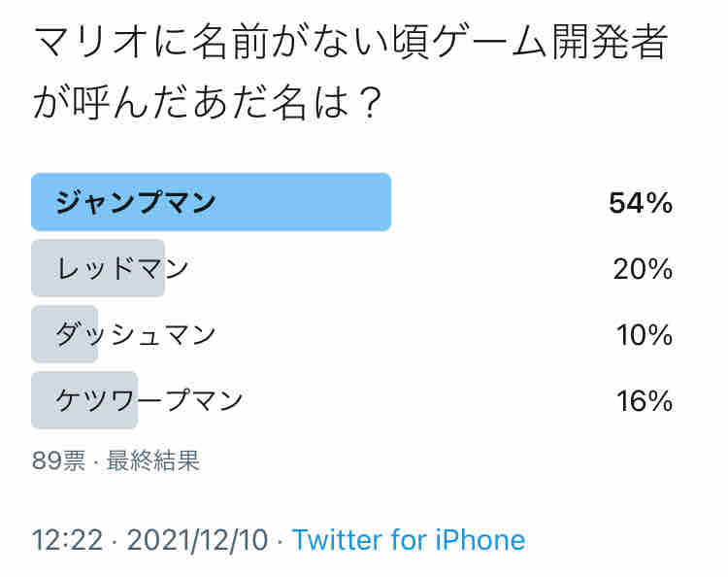This screenshot has height=577, width=728.
Task: Click the 20% result percentage
Action: (643, 269)
